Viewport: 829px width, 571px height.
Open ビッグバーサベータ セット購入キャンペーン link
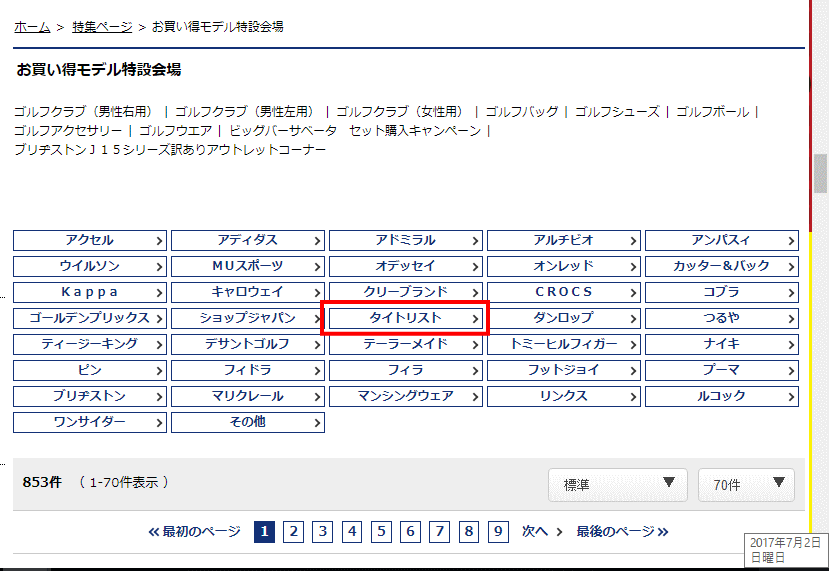355,131
